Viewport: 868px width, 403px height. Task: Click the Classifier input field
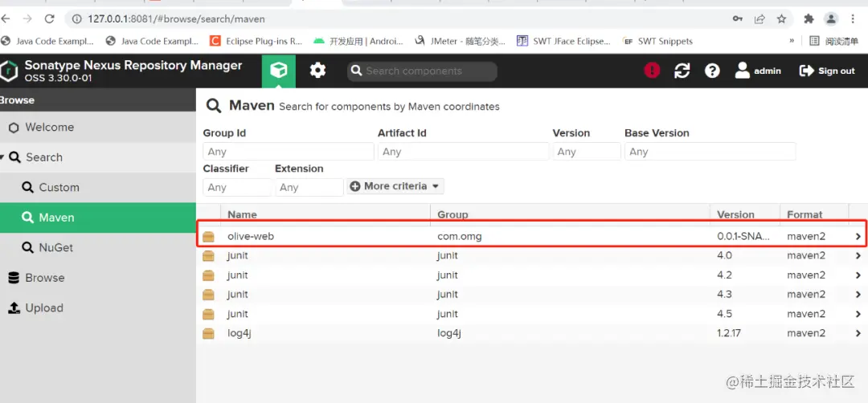pyautogui.click(x=237, y=187)
